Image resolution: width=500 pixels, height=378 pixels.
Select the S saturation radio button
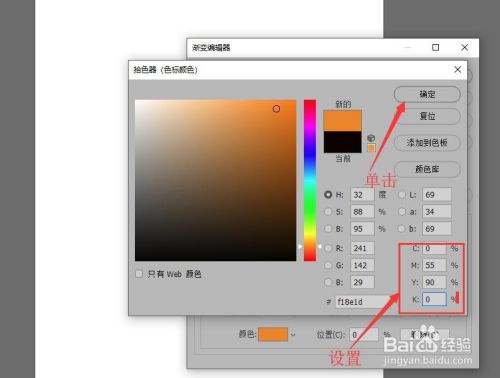point(328,212)
